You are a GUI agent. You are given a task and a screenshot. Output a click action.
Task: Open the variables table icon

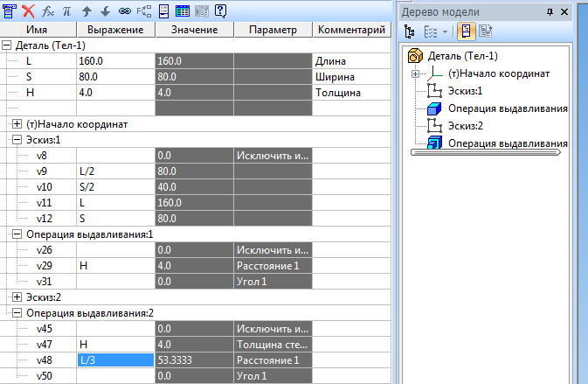tap(183, 11)
